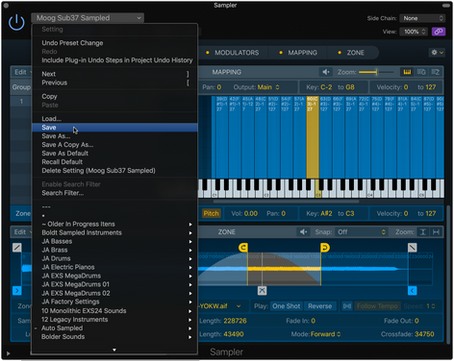Image resolution: width=454 pixels, height=361 pixels.
Task: Expand the JA Drums submenu
Action: [115, 259]
